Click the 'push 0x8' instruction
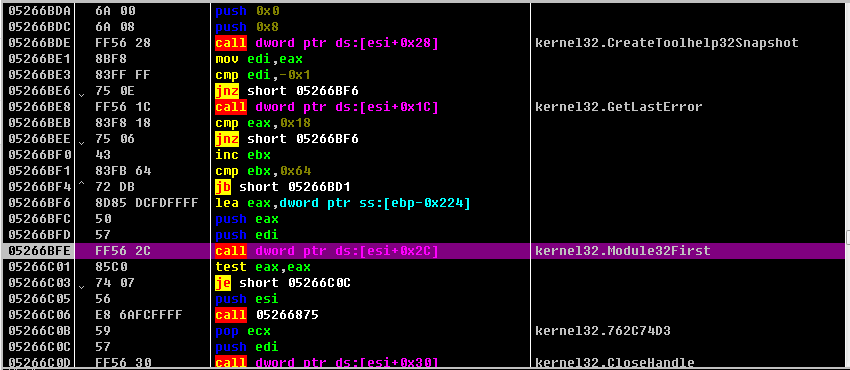 247,27
